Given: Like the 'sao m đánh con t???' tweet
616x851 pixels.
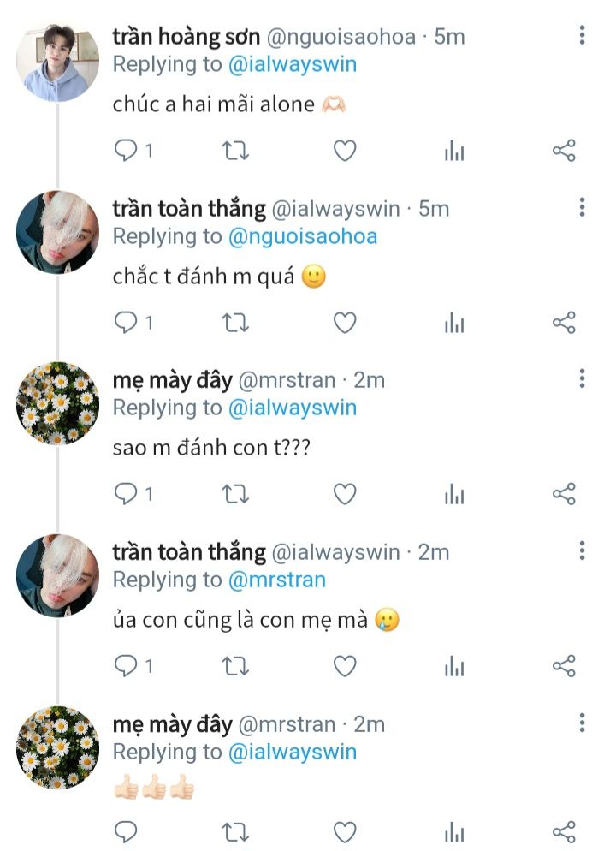Looking at the screenshot, I should coord(344,494).
